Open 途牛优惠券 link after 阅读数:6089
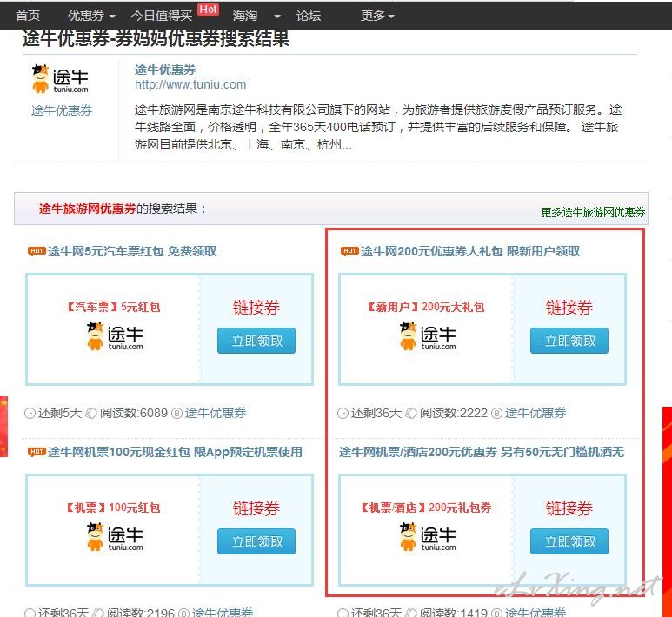Viewport: 672px width, 617px height. click(x=216, y=413)
